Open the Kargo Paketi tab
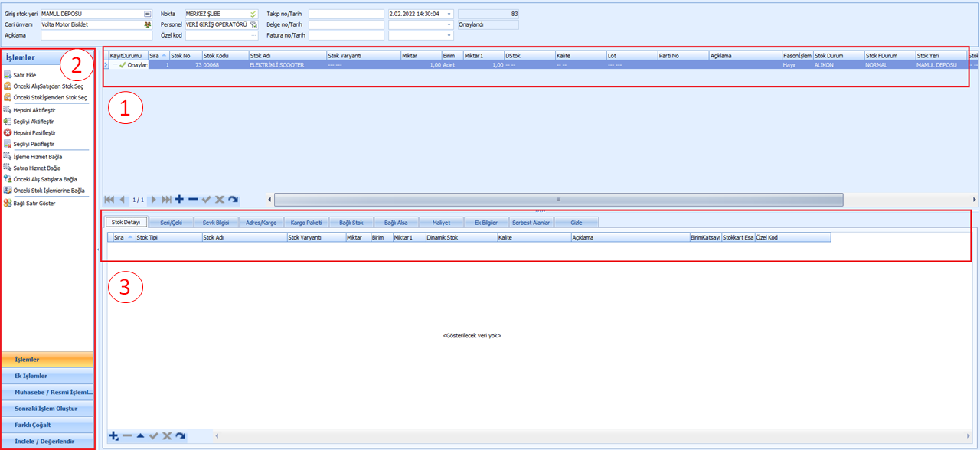The width and height of the screenshot is (980, 450). pyautogui.click(x=305, y=223)
